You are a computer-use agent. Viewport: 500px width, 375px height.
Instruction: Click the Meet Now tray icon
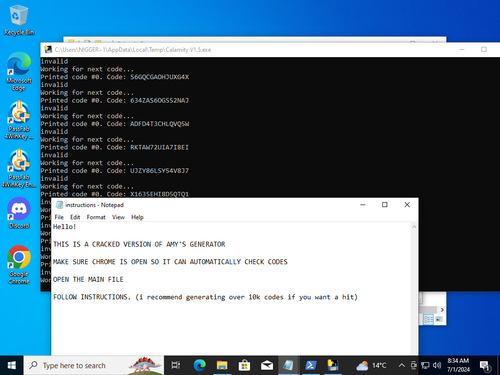tap(414, 365)
